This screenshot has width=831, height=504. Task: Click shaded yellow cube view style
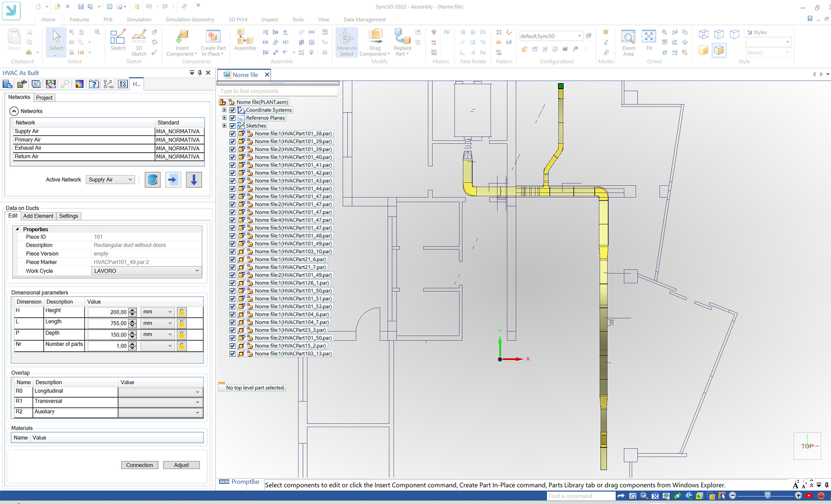coord(703,50)
